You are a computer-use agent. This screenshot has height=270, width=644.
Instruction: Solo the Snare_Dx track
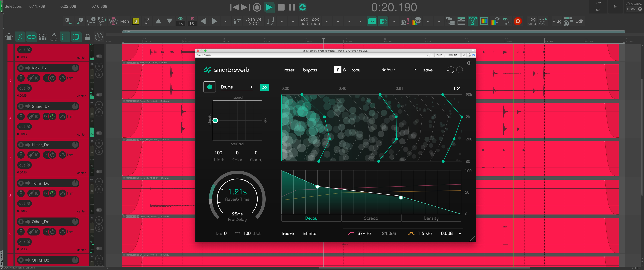pos(99,113)
